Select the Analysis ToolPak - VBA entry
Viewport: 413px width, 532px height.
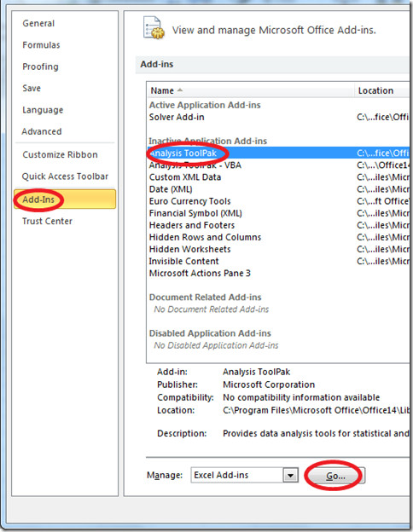[x=278, y=165]
